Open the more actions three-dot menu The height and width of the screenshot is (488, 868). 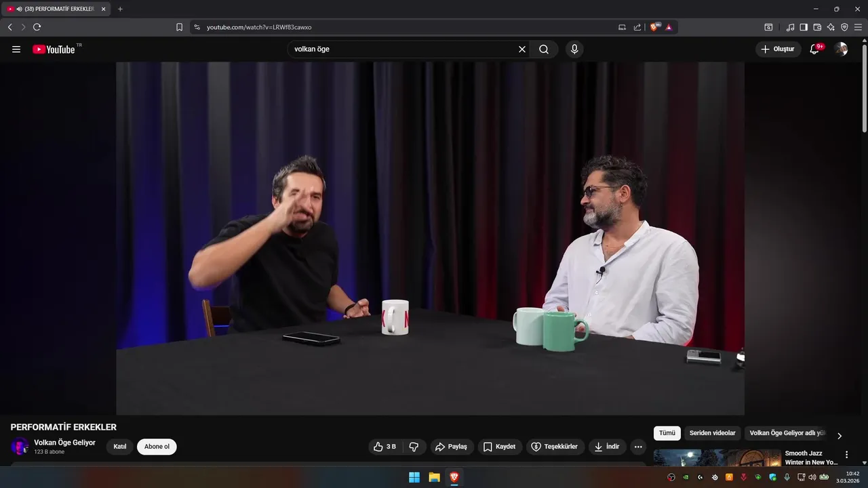tap(638, 447)
